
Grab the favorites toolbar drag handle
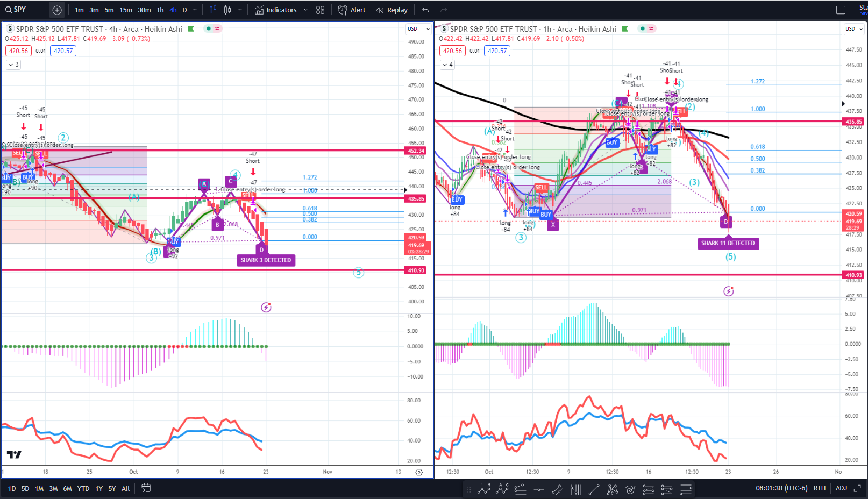(468, 489)
